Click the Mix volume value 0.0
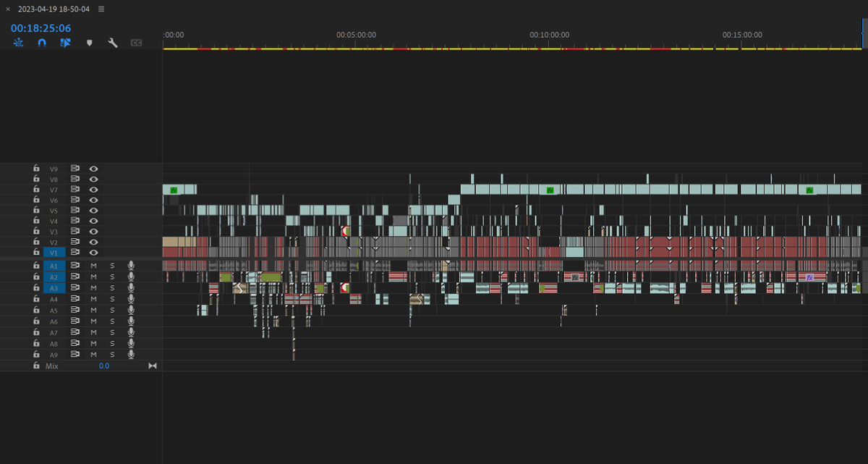The image size is (868, 464). pyautogui.click(x=104, y=366)
